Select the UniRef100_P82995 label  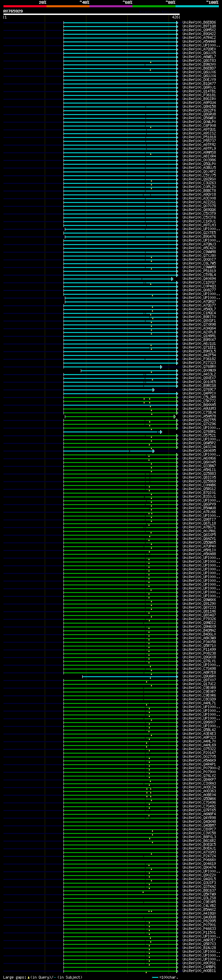pyautogui.click(x=199, y=921)
